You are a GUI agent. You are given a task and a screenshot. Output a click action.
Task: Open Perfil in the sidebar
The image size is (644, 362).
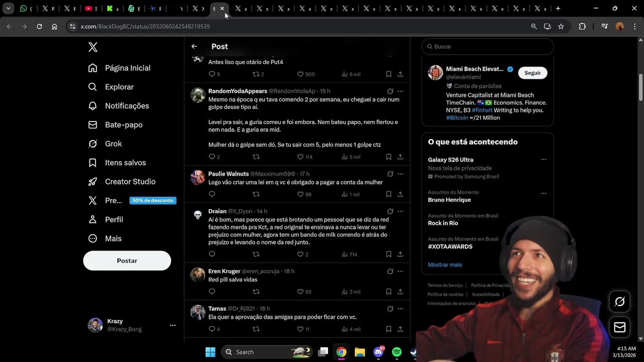tap(106, 220)
